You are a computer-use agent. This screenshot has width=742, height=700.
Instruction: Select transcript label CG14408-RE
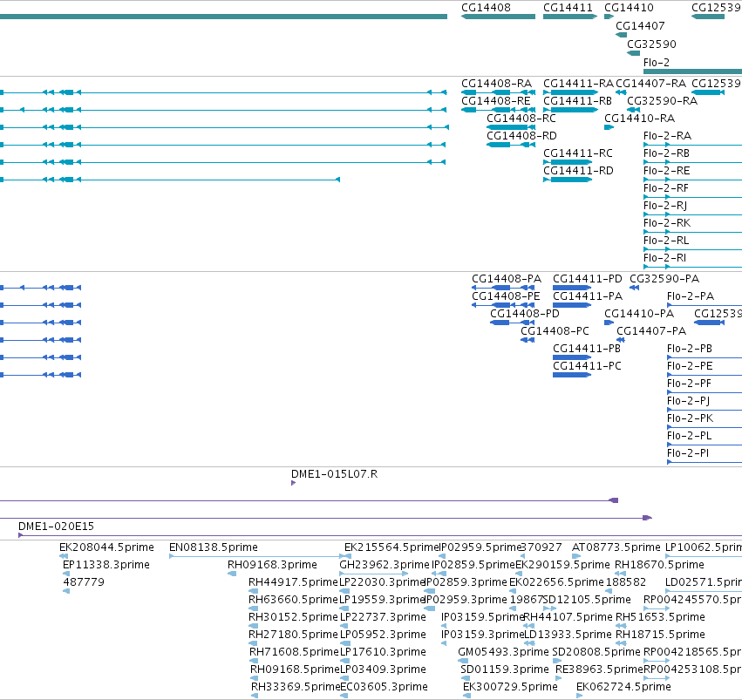pyautogui.click(x=496, y=101)
